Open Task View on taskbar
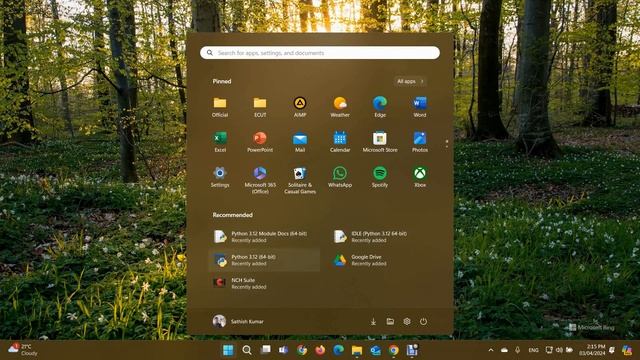This screenshot has width=640, height=360. click(265, 350)
